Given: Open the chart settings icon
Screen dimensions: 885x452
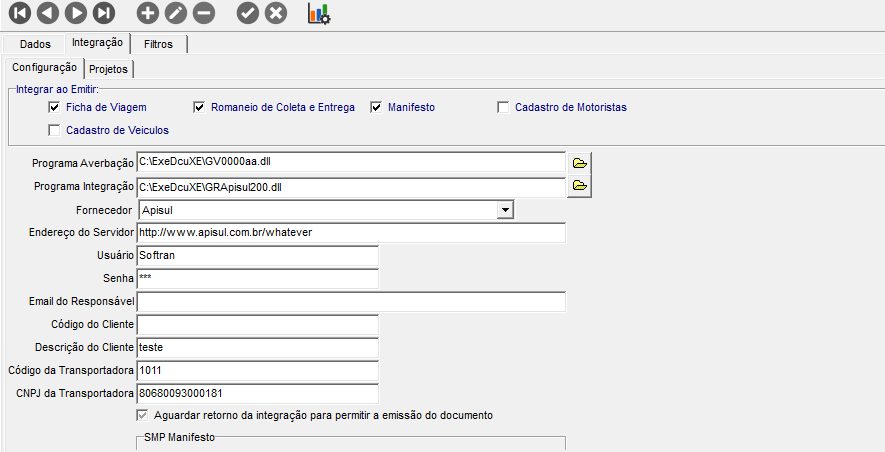Looking at the screenshot, I should (319, 14).
